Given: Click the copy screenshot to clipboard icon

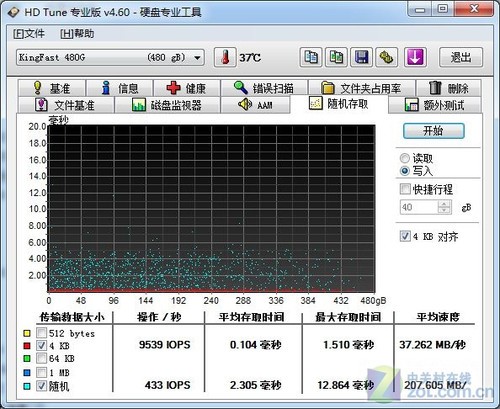Looking at the screenshot, I should tap(336, 57).
